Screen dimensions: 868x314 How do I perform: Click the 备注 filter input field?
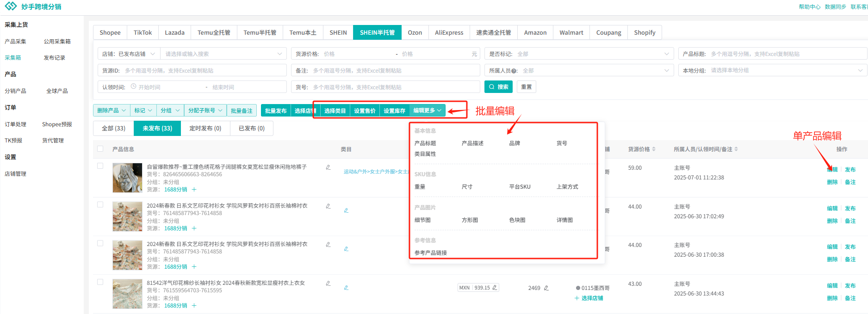[x=386, y=70]
